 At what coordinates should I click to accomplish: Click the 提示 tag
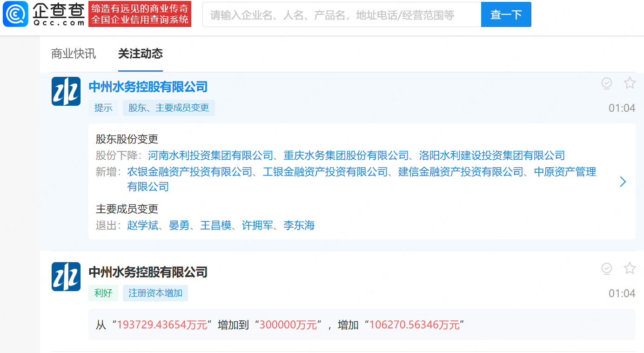[103, 108]
